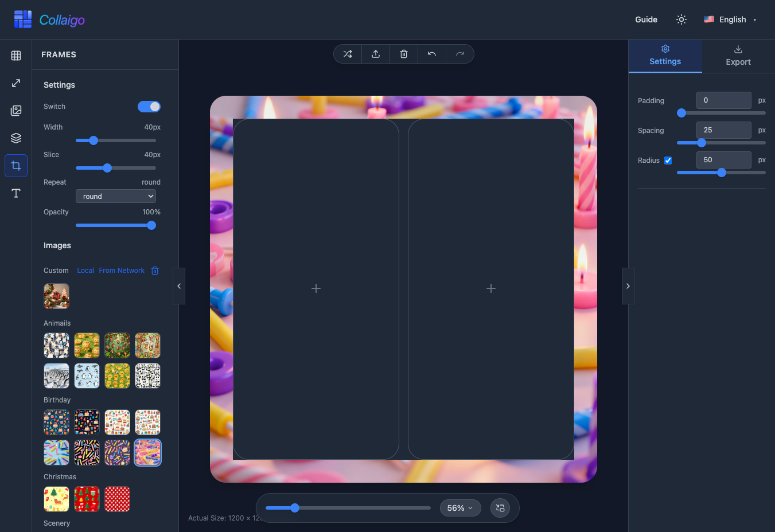This screenshot has height=532, width=775.
Task: Choose Local custom image source
Action: pos(85,271)
